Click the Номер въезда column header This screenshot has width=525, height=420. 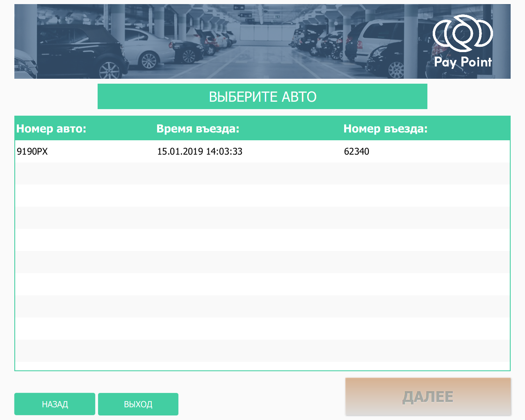tap(386, 129)
